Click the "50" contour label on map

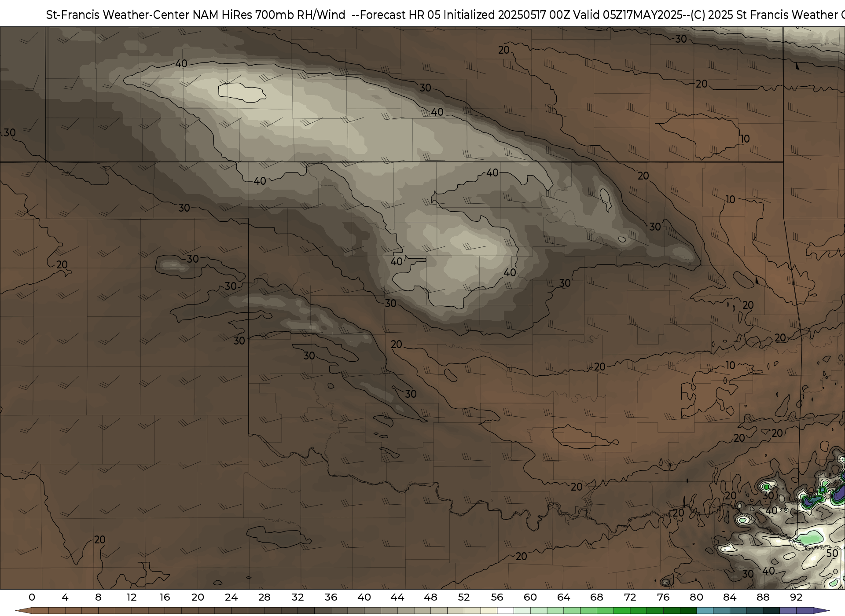tap(832, 553)
